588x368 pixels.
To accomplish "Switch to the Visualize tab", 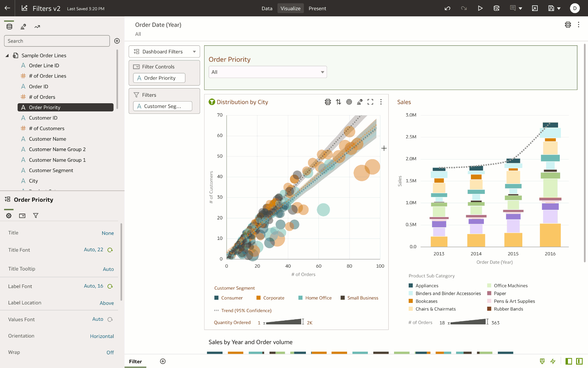I will [x=290, y=8].
